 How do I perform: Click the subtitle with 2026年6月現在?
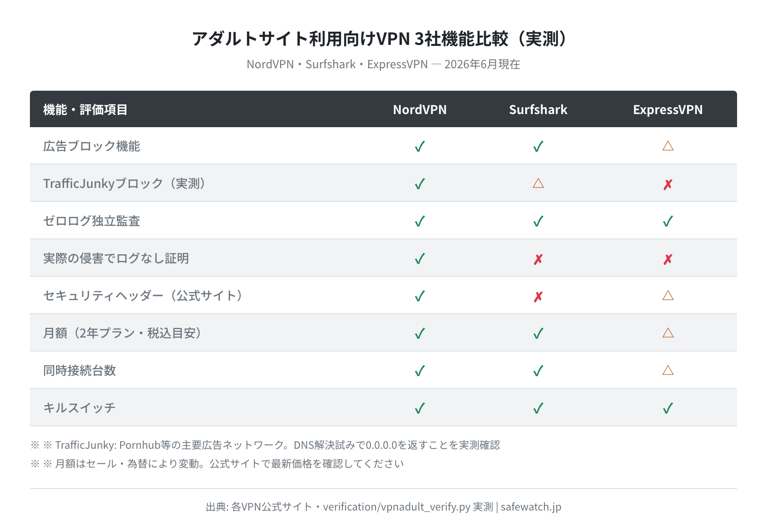coord(383,64)
